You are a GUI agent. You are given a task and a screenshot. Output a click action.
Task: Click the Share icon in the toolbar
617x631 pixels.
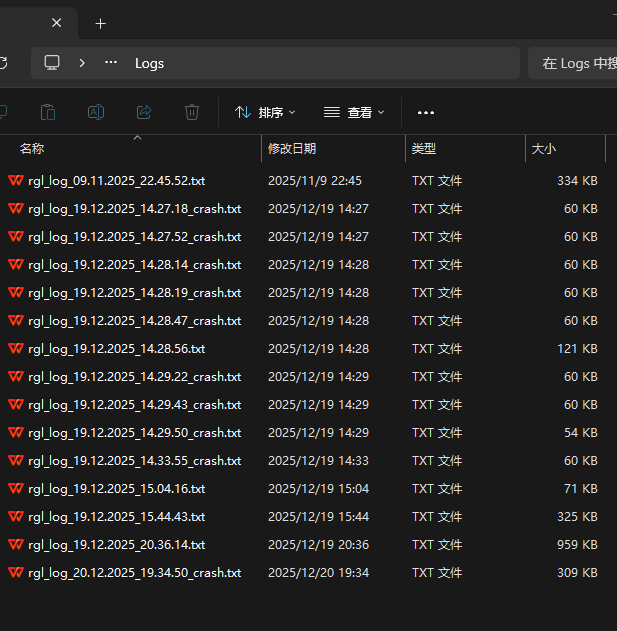pyautogui.click(x=144, y=112)
